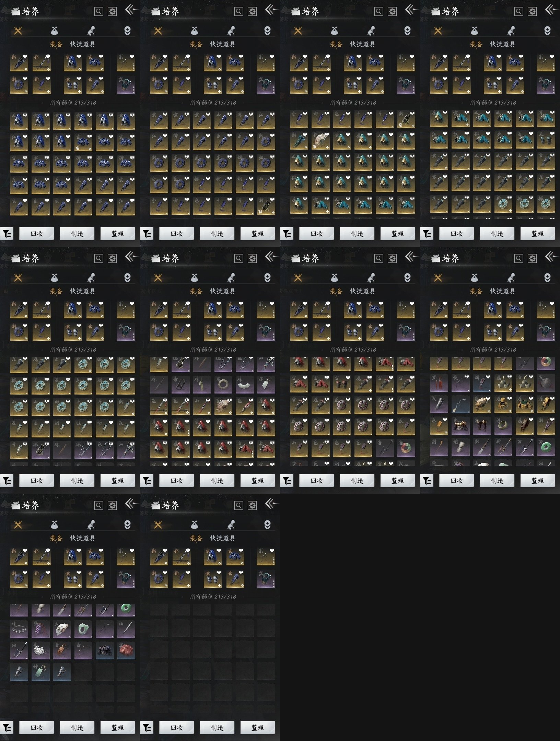Select the purple grape cluster charm
This screenshot has width=560, height=741.
pos(40,629)
